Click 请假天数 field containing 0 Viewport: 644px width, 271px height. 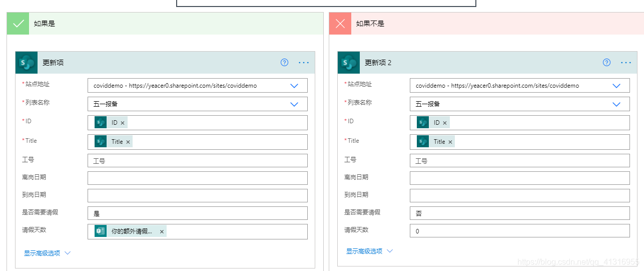(x=520, y=231)
